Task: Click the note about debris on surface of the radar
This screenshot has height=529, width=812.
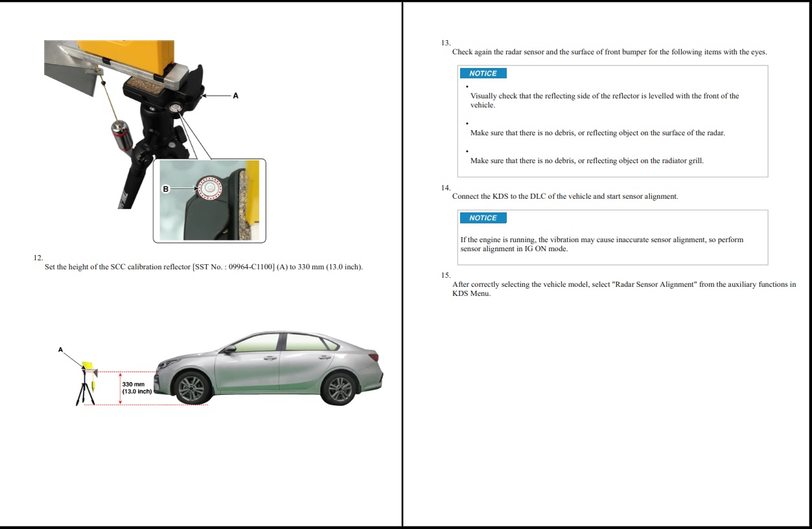Action: tap(597, 133)
